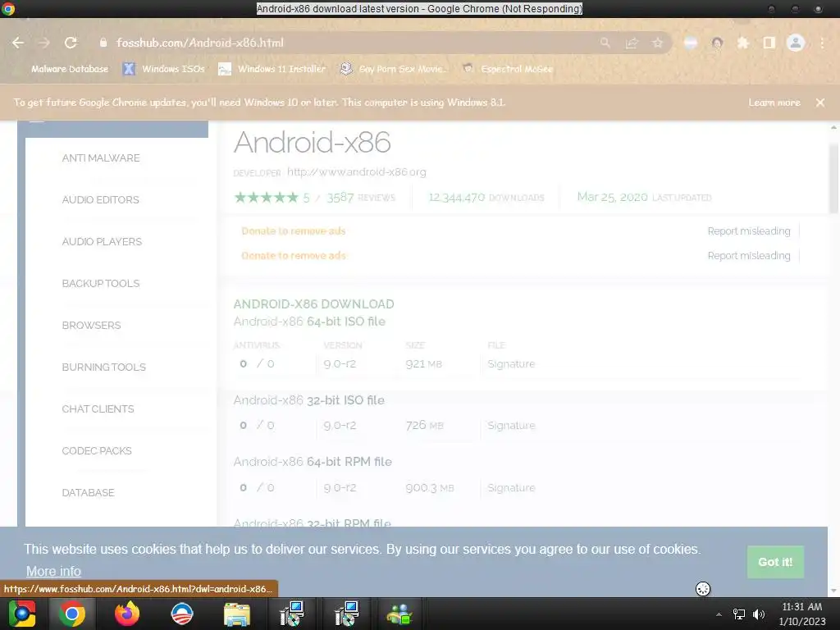Select CHAT CLIENTS category

pyautogui.click(x=98, y=409)
